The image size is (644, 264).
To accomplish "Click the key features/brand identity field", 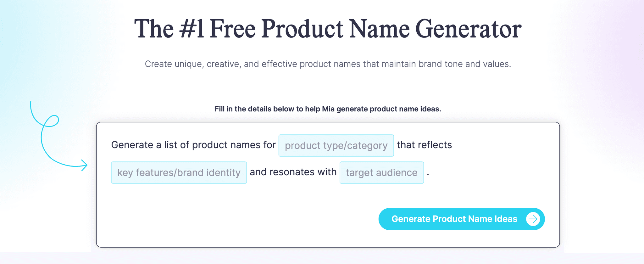I will pyautogui.click(x=179, y=172).
